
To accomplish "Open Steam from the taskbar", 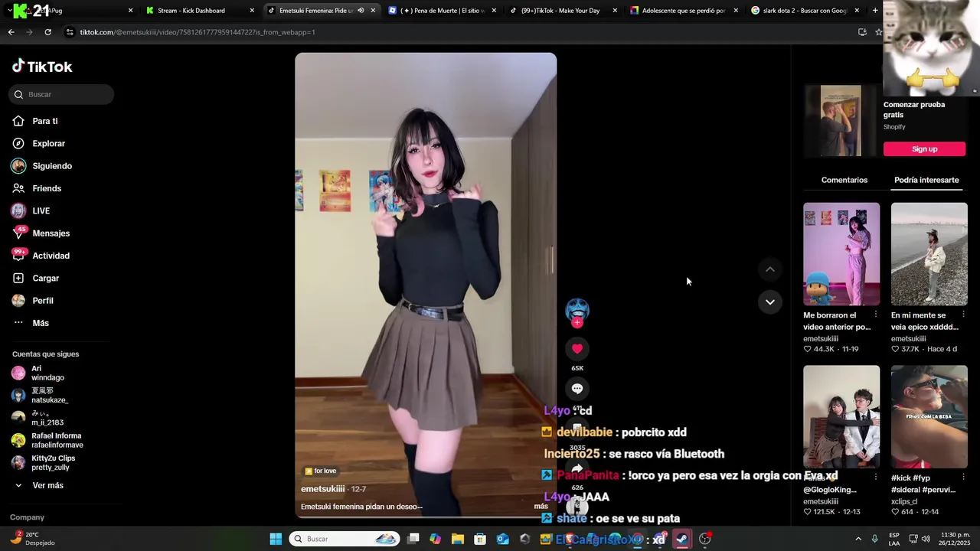I will 681,539.
